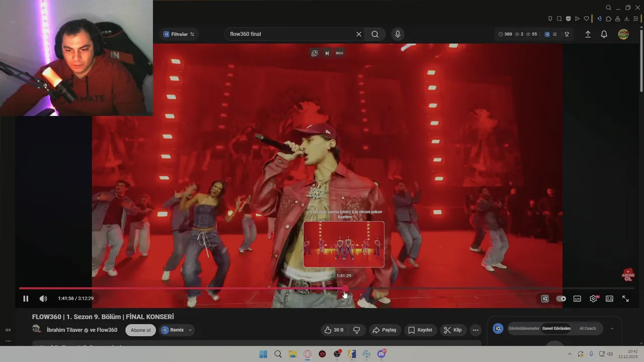Open File Explorer from taskbar
Viewport: 644px width, 362px height.
[x=292, y=354]
